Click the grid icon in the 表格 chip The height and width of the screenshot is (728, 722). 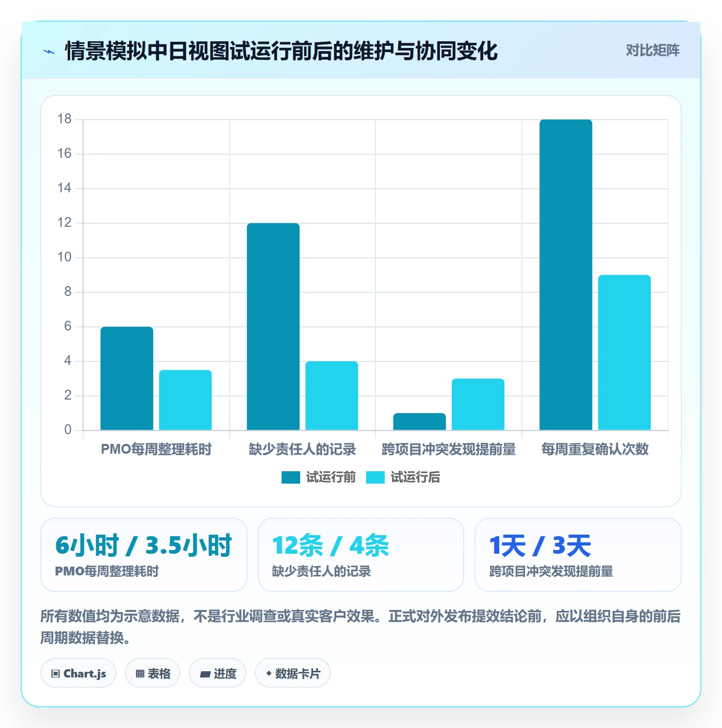click(140, 674)
